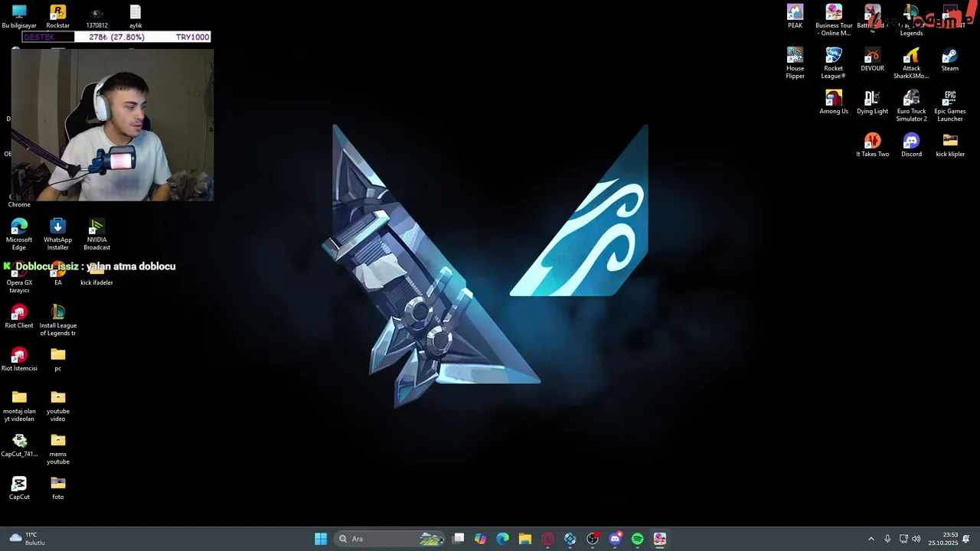Launch the Steam desktop shortcut
The height and width of the screenshot is (551, 980).
(950, 59)
